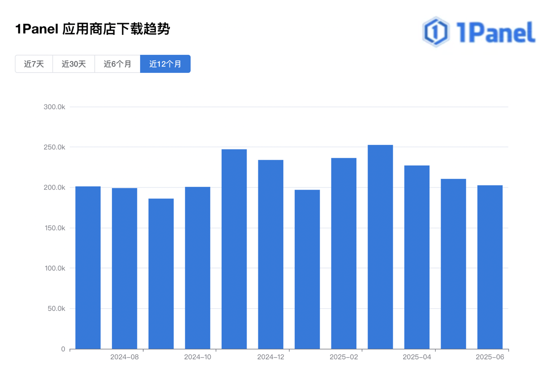Click the bar above 2024-08 label
Screen dimensions: 552x392
125,268
